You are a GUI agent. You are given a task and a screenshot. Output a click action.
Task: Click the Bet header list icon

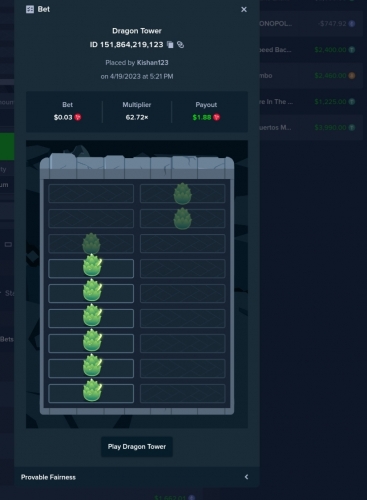pyautogui.click(x=30, y=9)
